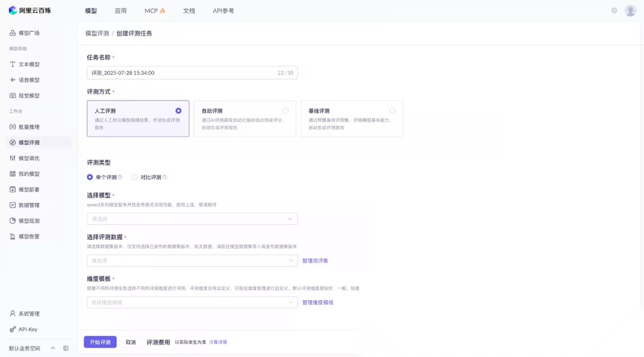Click the MCP flame icon
This screenshot has width=644, height=357.
click(x=163, y=11)
